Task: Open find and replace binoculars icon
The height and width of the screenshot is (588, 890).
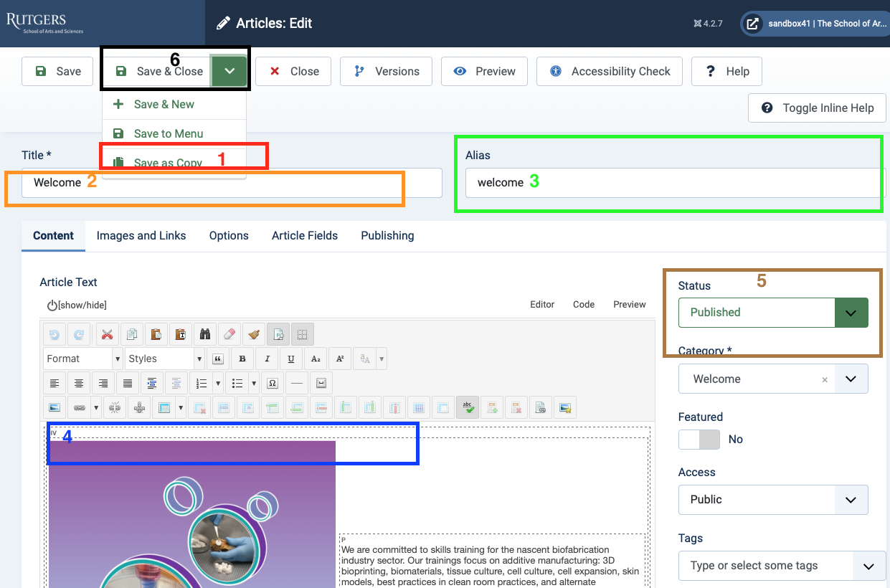Action: pos(205,334)
